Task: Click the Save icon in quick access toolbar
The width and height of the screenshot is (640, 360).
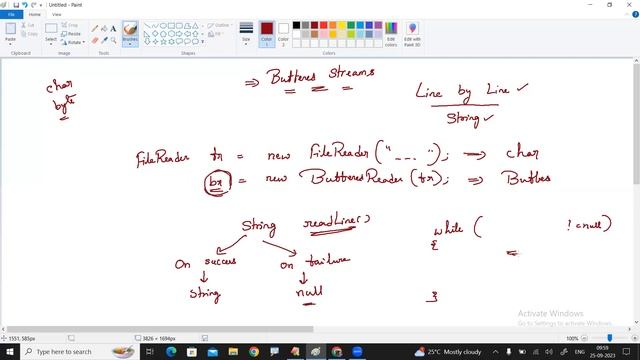Action: point(16,5)
